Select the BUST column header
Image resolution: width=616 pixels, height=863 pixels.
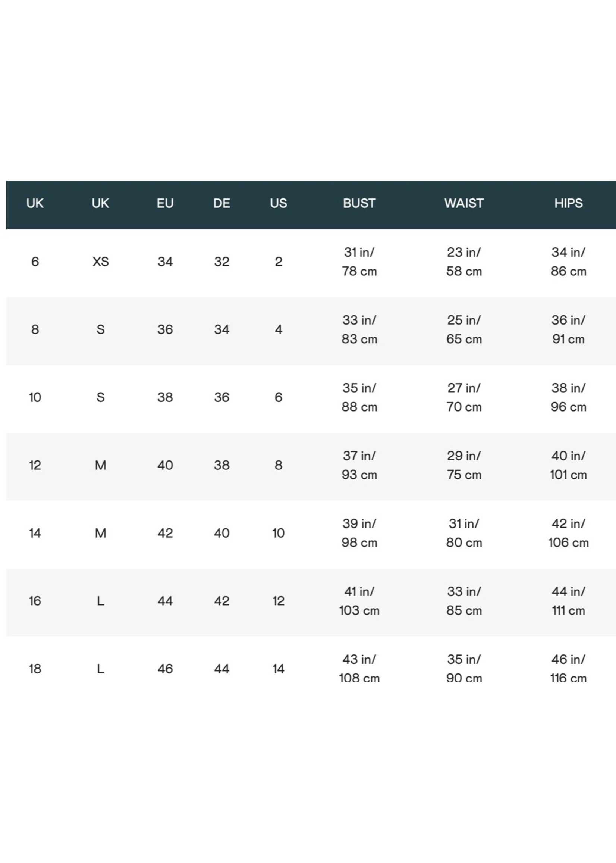tap(359, 203)
